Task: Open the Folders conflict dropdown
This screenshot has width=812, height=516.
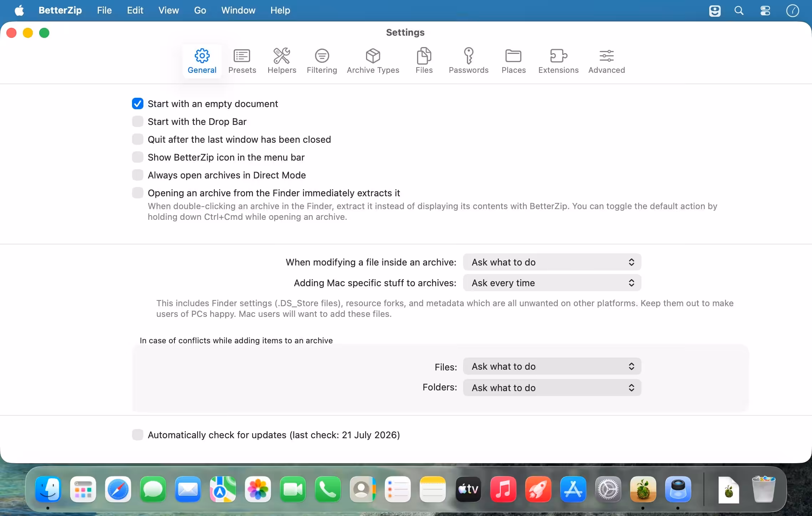Action: coord(552,388)
